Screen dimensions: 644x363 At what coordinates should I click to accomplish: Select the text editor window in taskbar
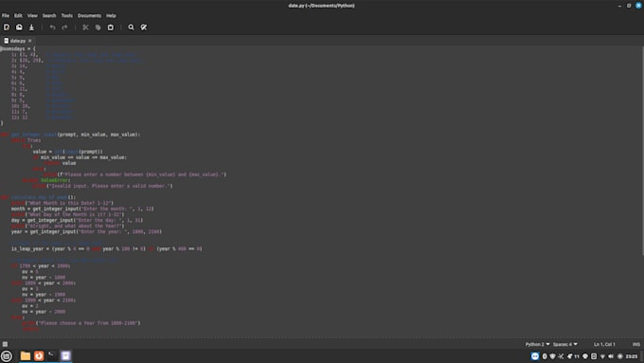point(65,356)
